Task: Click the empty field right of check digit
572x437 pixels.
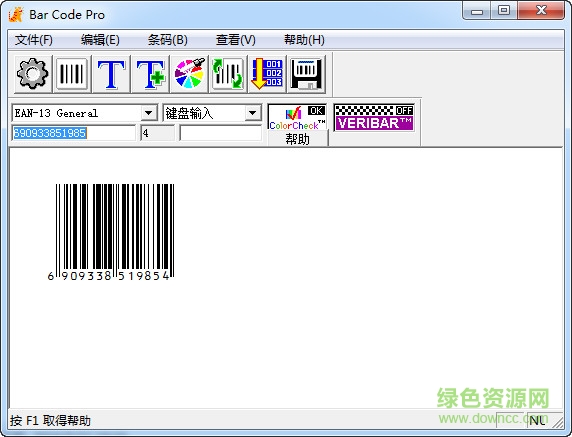Action: coord(220,133)
